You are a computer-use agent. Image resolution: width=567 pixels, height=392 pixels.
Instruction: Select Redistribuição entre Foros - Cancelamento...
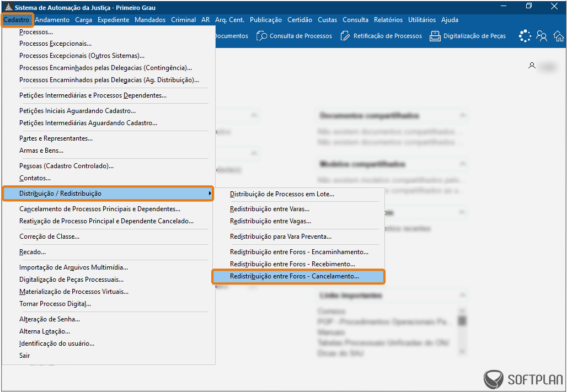(298, 276)
